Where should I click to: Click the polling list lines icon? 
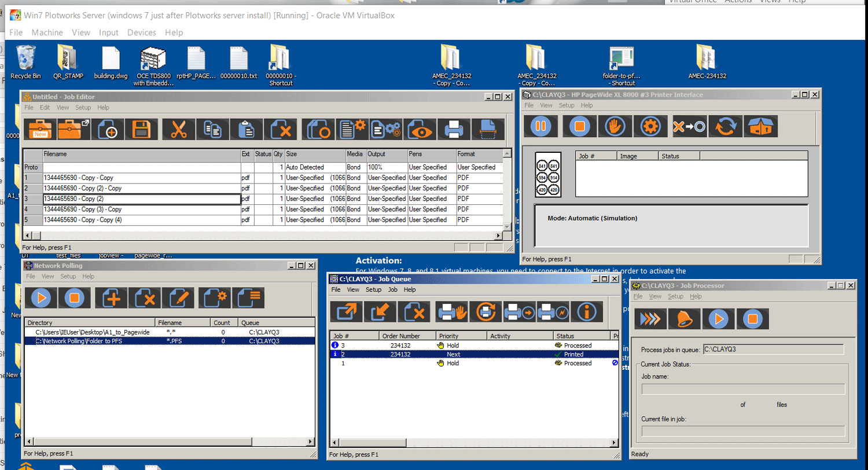pyautogui.click(x=248, y=298)
